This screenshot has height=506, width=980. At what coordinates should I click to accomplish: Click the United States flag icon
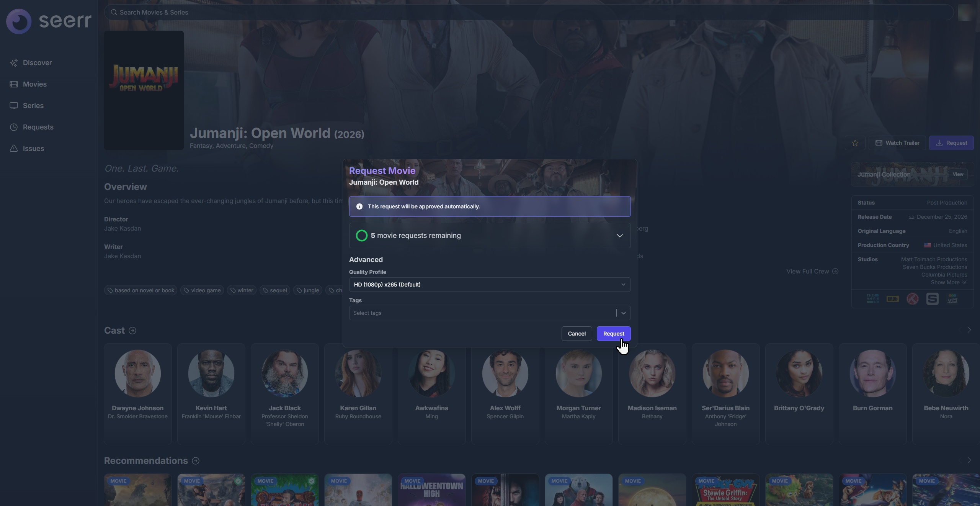click(928, 245)
